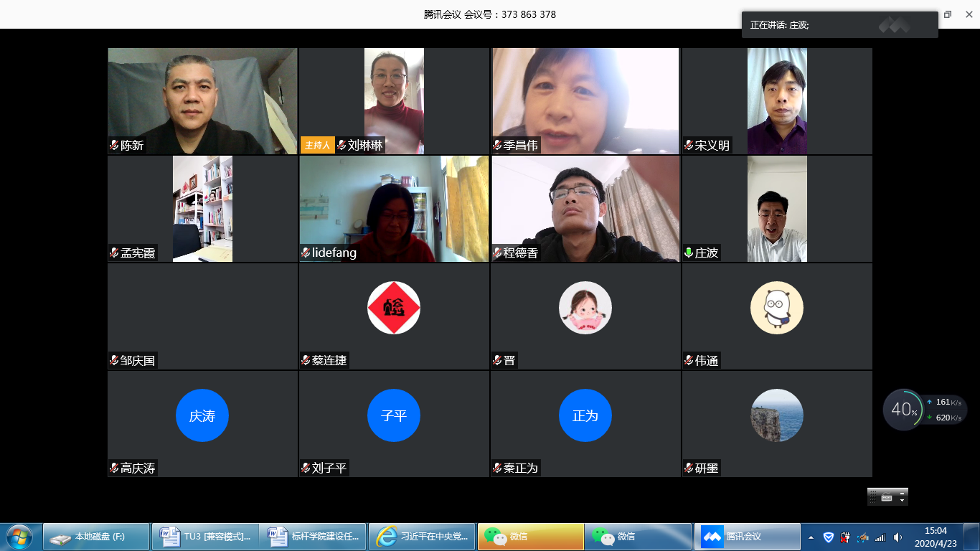
Task: Click the panda avatar of 伟通
Action: point(776,308)
